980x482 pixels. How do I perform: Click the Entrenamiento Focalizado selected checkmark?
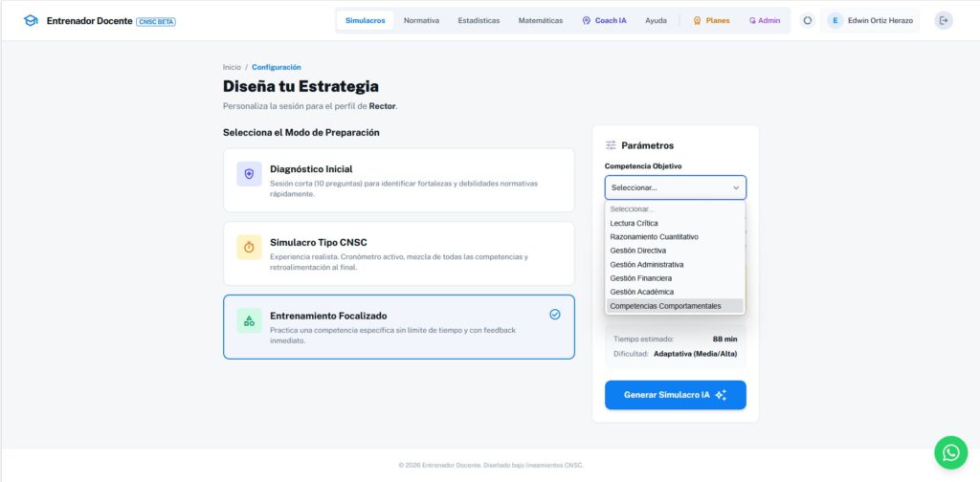coord(555,314)
